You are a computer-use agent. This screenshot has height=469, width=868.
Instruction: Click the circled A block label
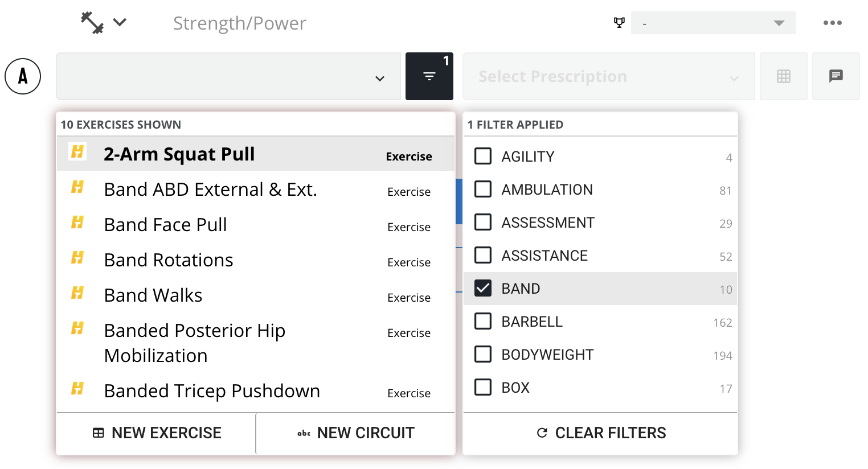23,76
